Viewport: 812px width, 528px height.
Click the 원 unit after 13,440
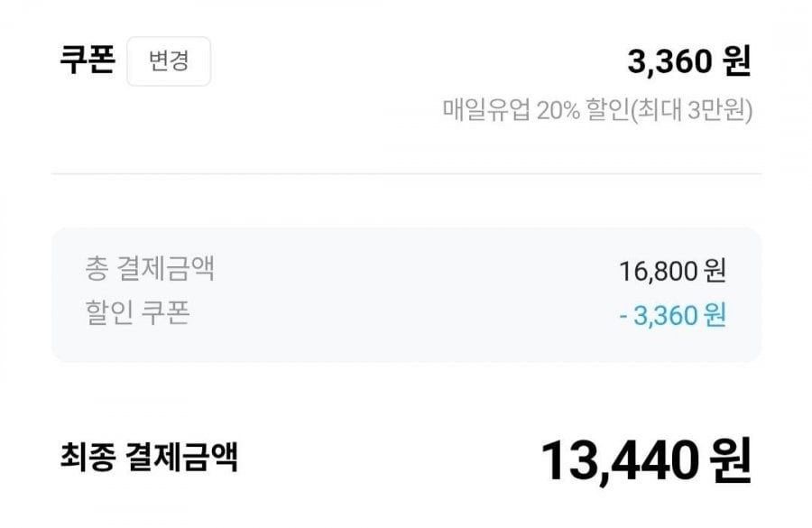(x=729, y=461)
